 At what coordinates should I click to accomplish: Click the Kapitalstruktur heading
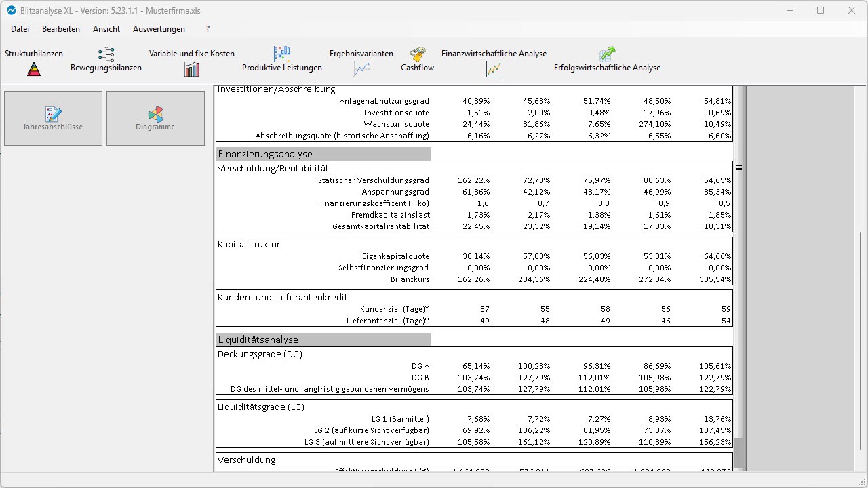(249, 244)
